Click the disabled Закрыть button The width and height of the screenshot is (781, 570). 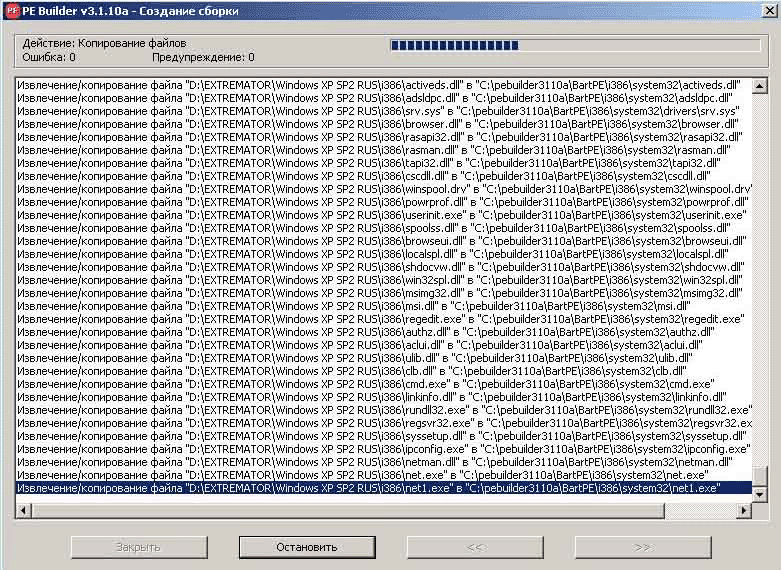(x=139, y=547)
